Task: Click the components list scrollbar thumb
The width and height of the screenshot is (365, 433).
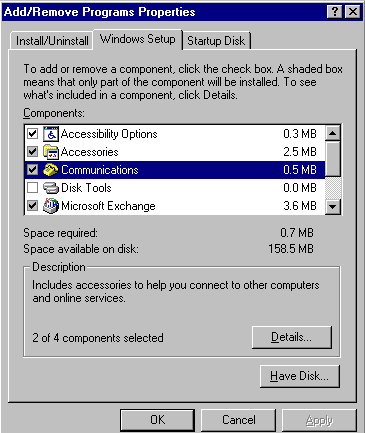Action: click(333, 159)
